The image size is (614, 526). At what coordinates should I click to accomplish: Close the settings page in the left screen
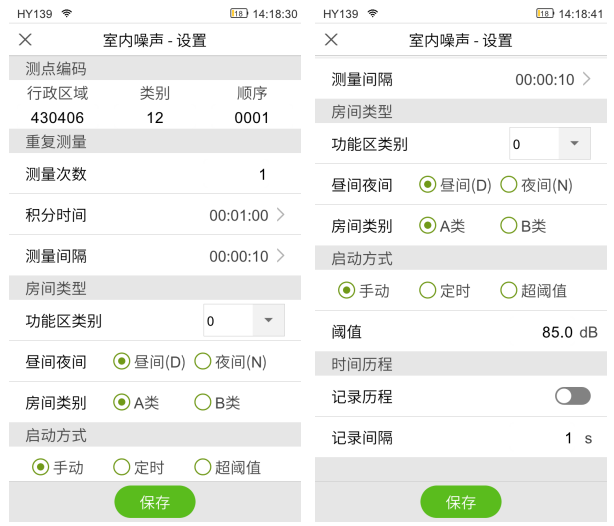[26, 40]
